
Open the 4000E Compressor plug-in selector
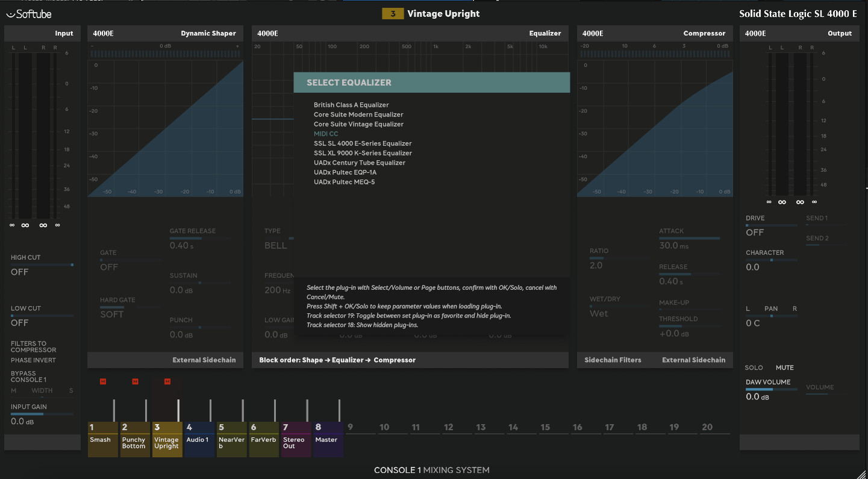click(x=655, y=33)
